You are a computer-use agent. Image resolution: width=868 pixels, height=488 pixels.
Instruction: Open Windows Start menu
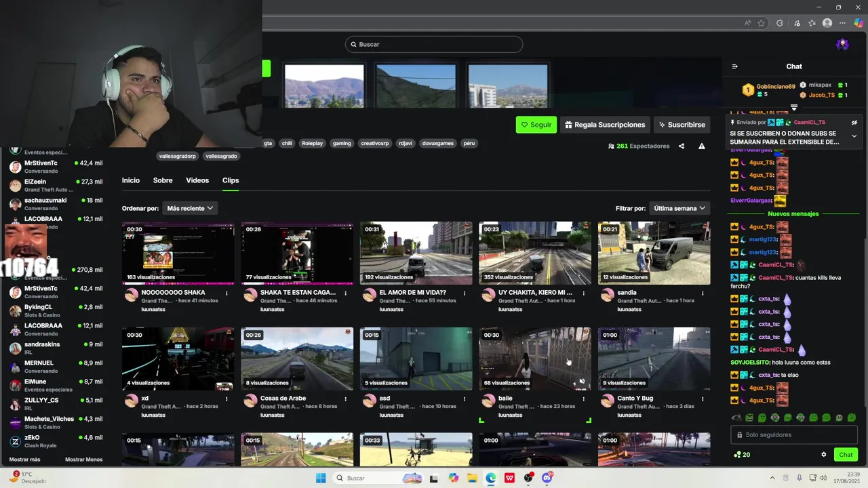[x=321, y=478]
